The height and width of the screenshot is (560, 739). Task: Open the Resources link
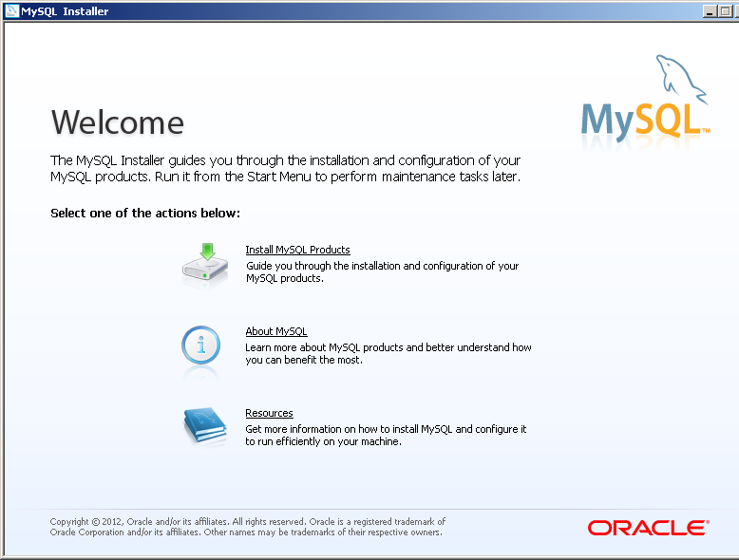(x=269, y=413)
